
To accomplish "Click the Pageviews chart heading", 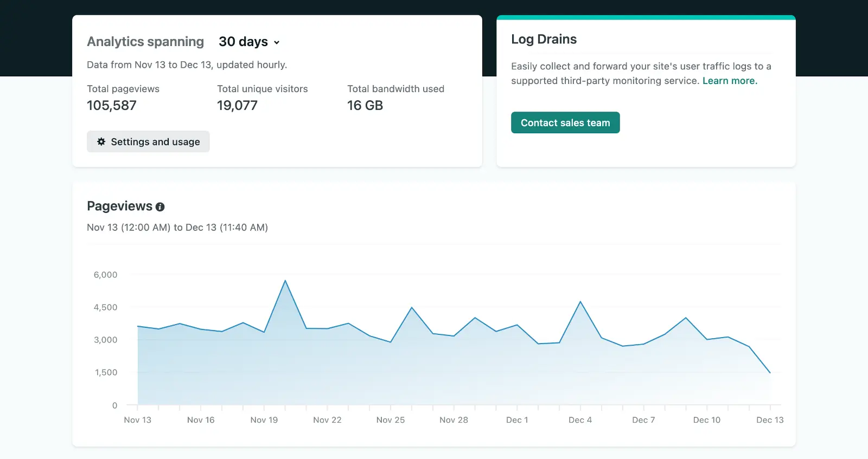I will click(119, 206).
